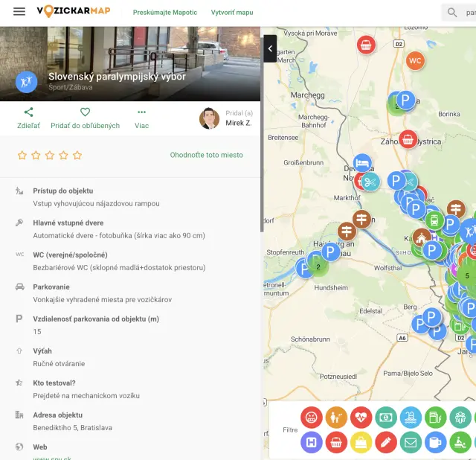
Task: Click 'Parkovanie' heading
Action: click(51, 287)
